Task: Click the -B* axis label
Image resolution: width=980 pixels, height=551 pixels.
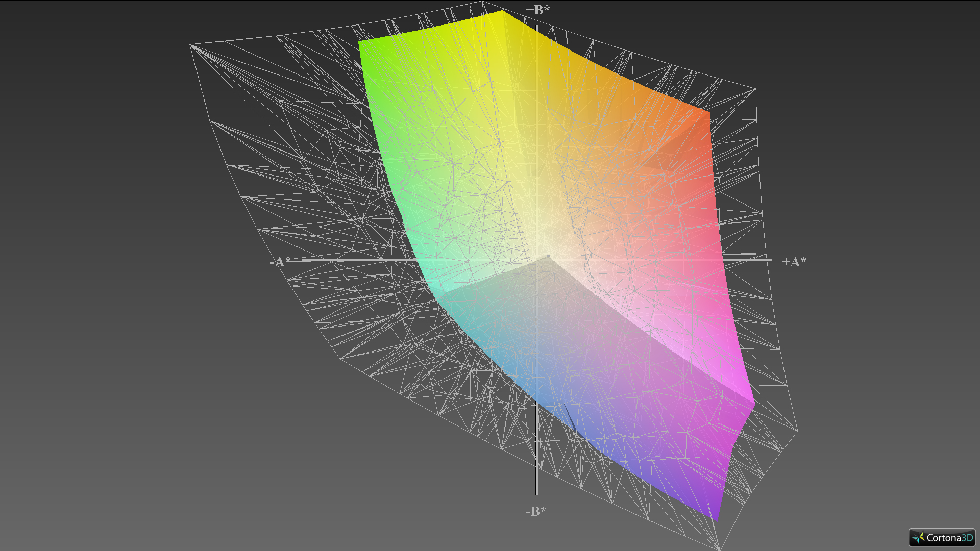Action: tap(536, 511)
